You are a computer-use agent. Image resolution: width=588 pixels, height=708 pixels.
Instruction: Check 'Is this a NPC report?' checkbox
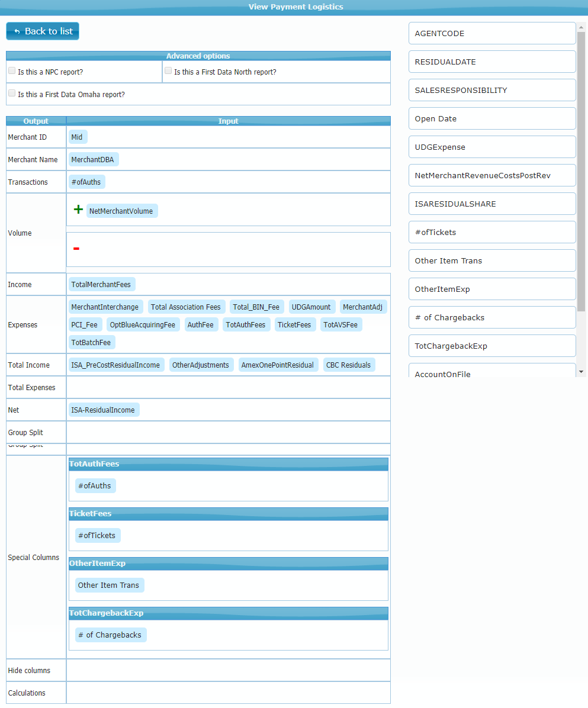point(12,70)
